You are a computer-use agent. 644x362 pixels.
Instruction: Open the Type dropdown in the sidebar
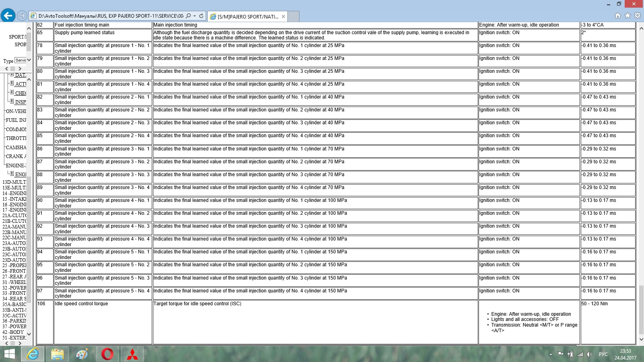pyautogui.click(x=23, y=60)
